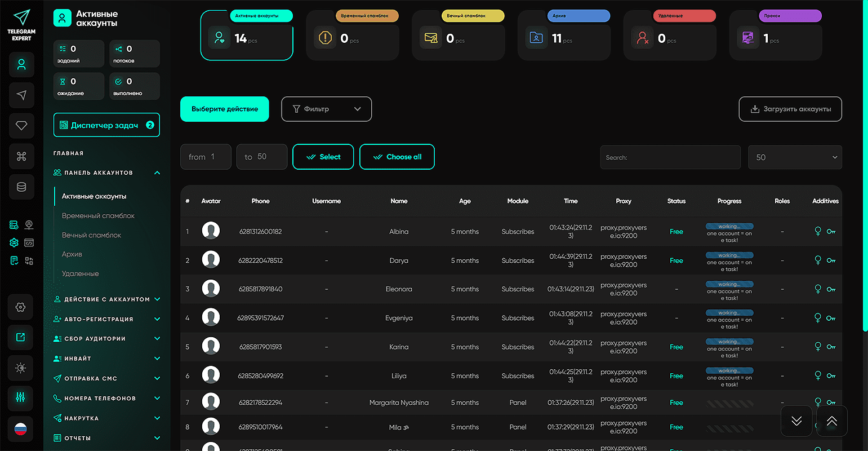868x451 pixels.
Task: Click the paper plane icon in left rail
Action: point(21,95)
